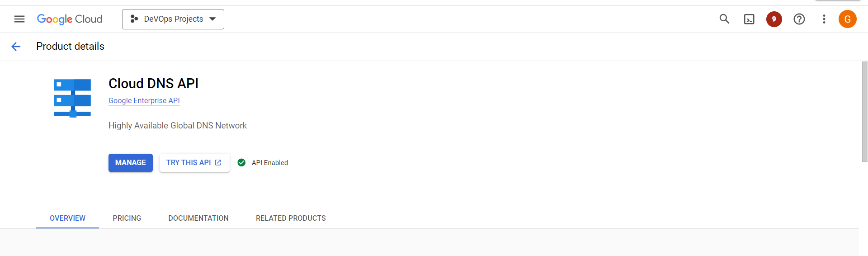This screenshot has height=256, width=868.
Task: Open the search magnifier icon
Action: click(724, 19)
